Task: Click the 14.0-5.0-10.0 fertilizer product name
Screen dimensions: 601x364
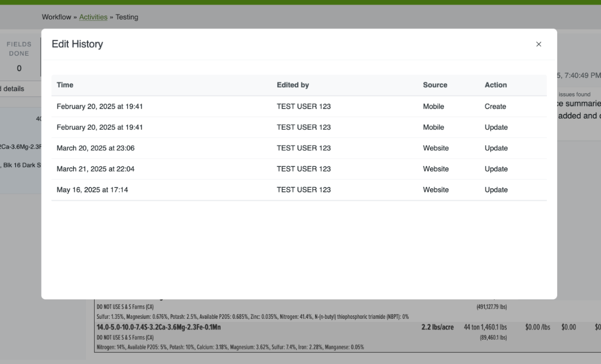Action: pos(158,327)
